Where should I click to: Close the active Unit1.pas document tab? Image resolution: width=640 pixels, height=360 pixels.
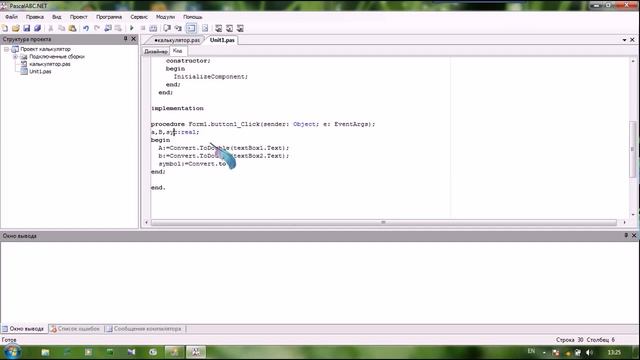tap(632, 40)
